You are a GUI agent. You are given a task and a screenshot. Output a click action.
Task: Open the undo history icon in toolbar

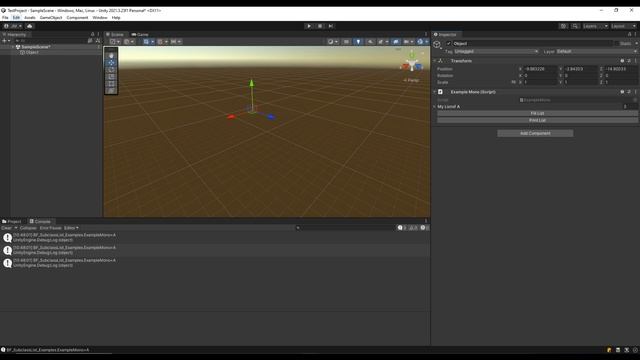pyautogui.click(x=563, y=26)
